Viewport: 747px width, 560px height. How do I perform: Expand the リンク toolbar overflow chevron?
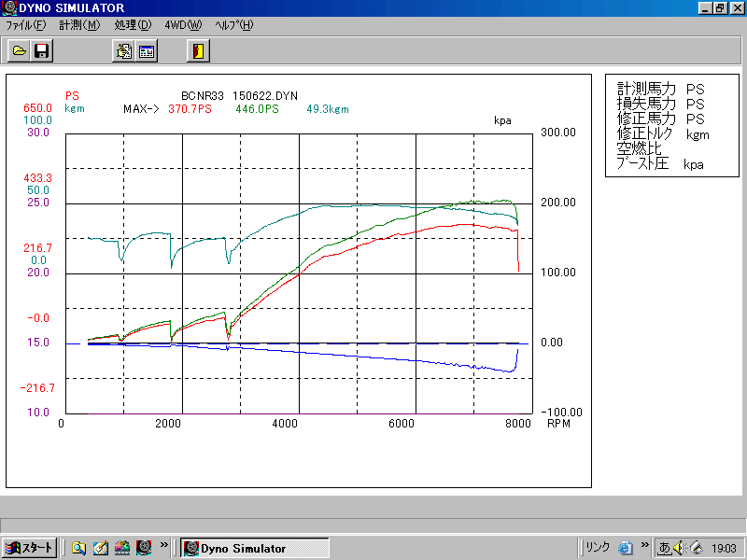[x=644, y=544]
